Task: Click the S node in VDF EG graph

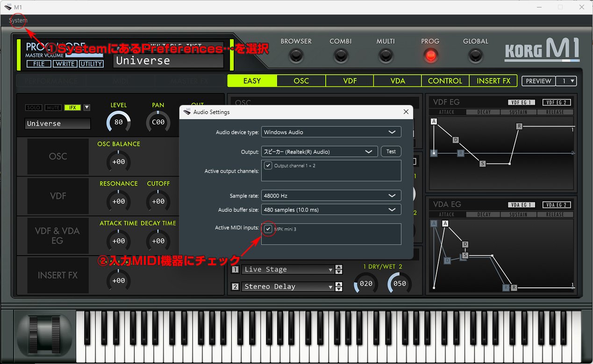Action: (483, 164)
